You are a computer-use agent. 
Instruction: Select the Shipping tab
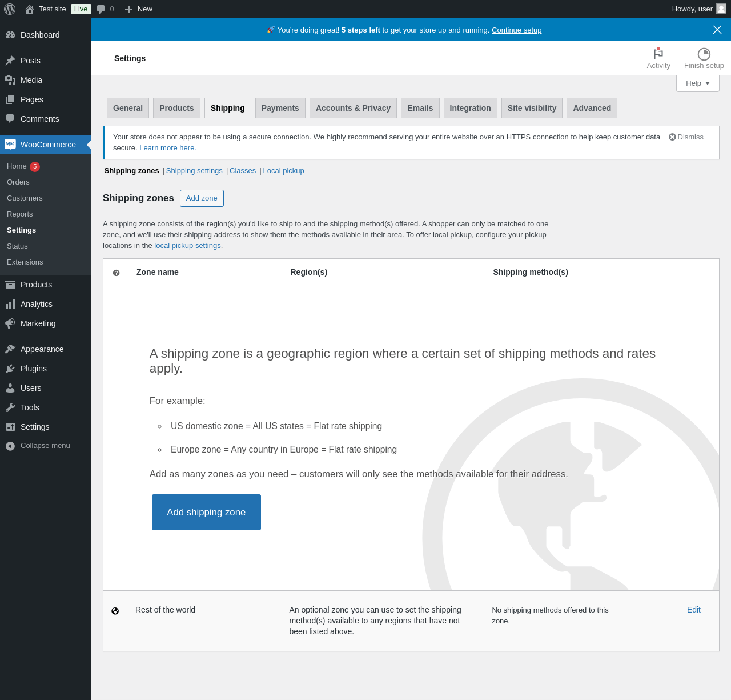227,108
